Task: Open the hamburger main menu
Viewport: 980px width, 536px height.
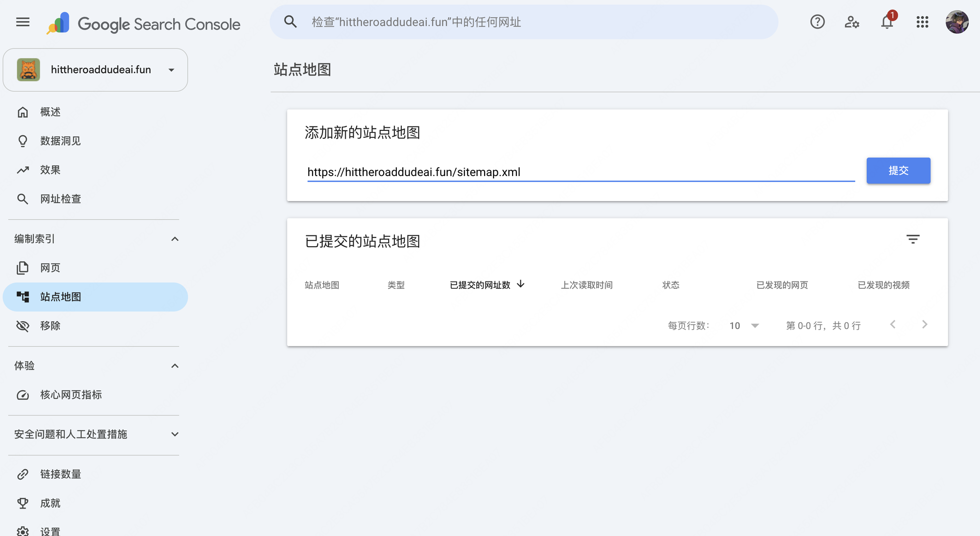Action: (x=23, y=22)
